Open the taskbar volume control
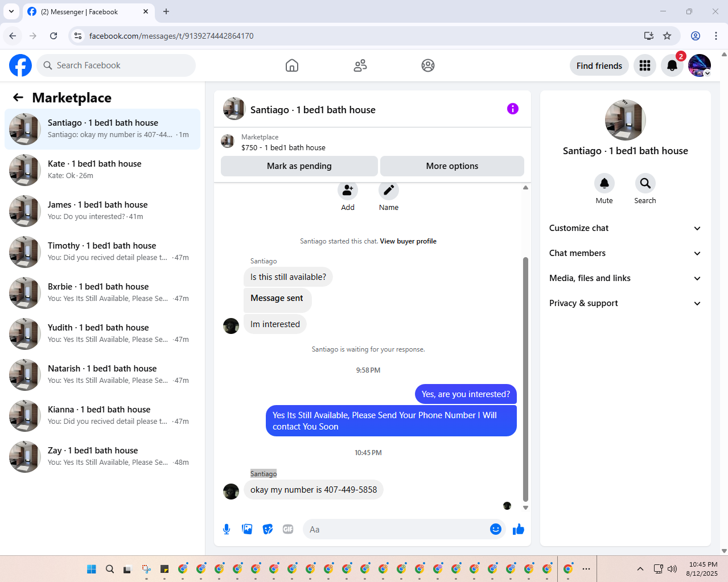The width and height of the screenshot is (728, 582). [x=672, y=569]
